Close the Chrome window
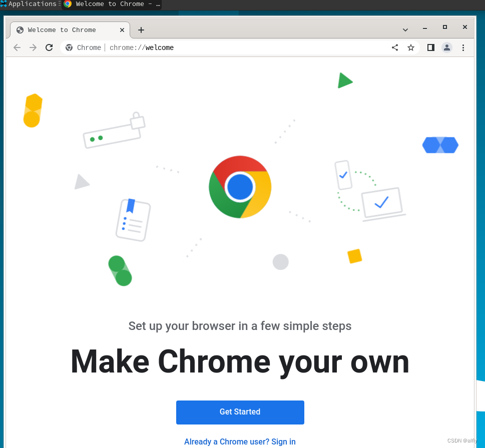485x448 pixels. pos(465,27)
